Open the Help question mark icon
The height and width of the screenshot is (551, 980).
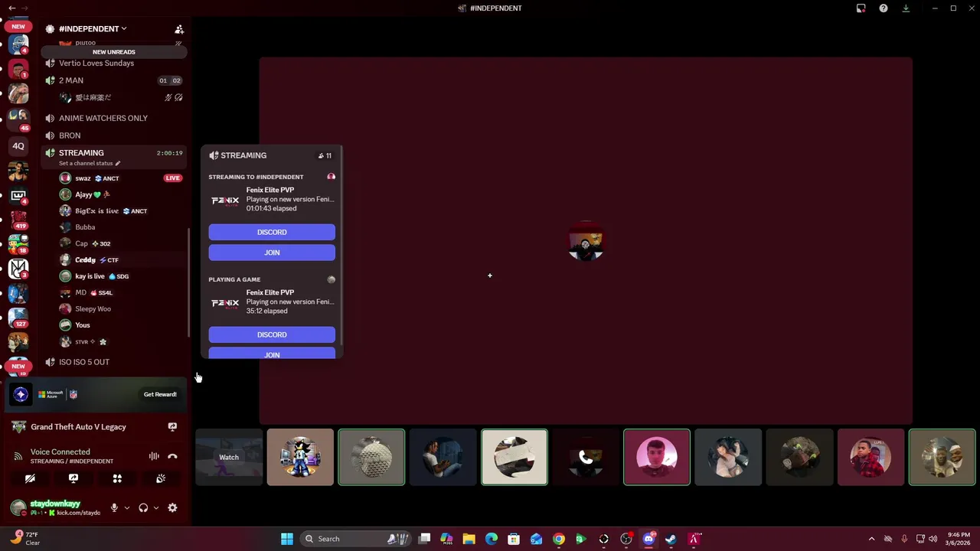point(884,8)
